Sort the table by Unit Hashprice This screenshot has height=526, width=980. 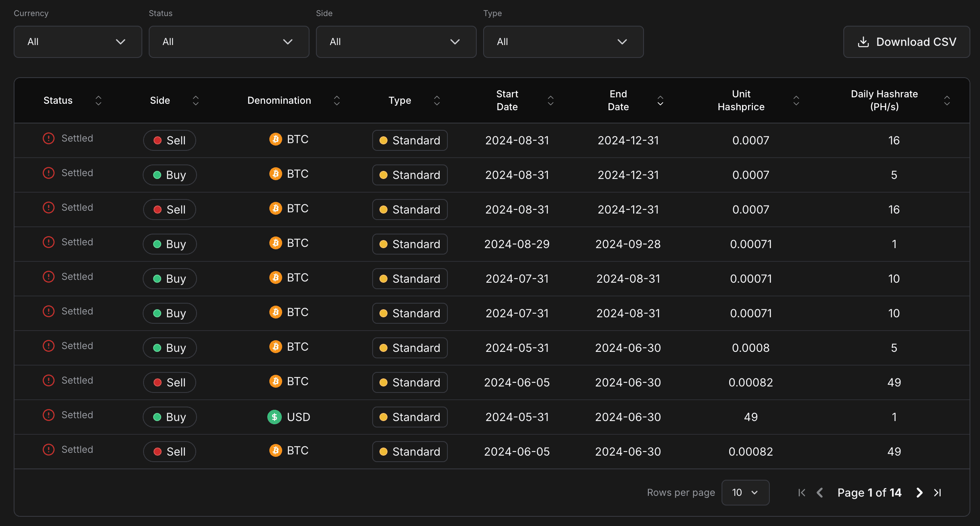tap(796, 100)
